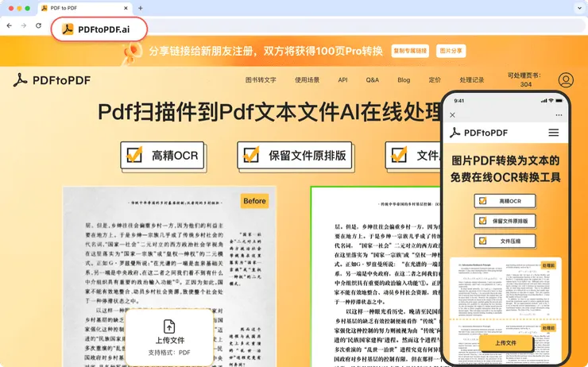Open the API menu item
The width and height of the screenshot is (588, 367).
pyautogui.click(x=342, y=80)
